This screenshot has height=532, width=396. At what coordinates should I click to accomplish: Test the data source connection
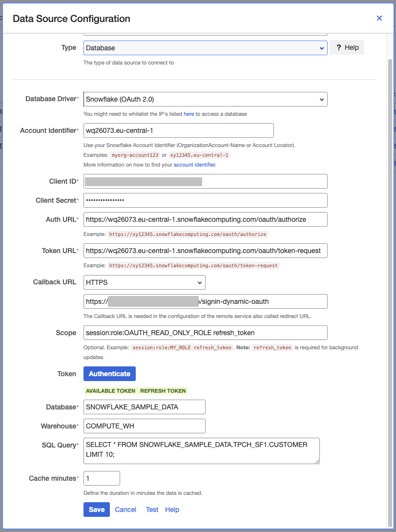tap(152, 510)
